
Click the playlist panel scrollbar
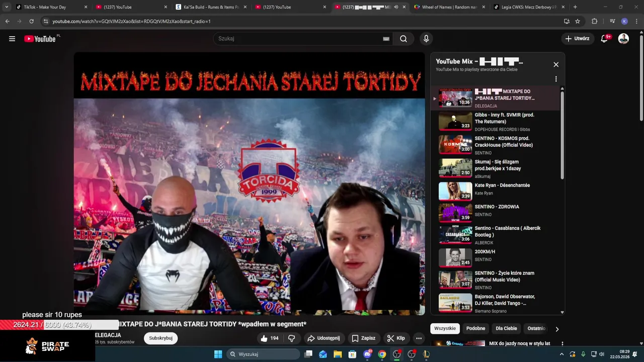[x=562, y=136]
